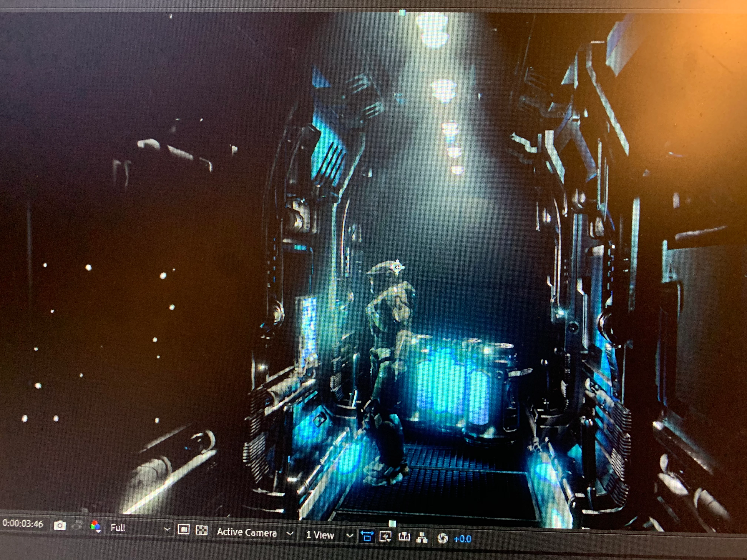Open the Composition Flowchart icon
The width and height of the screenshot is (747, 560).
pyautogui.click(x=422, y=537)
